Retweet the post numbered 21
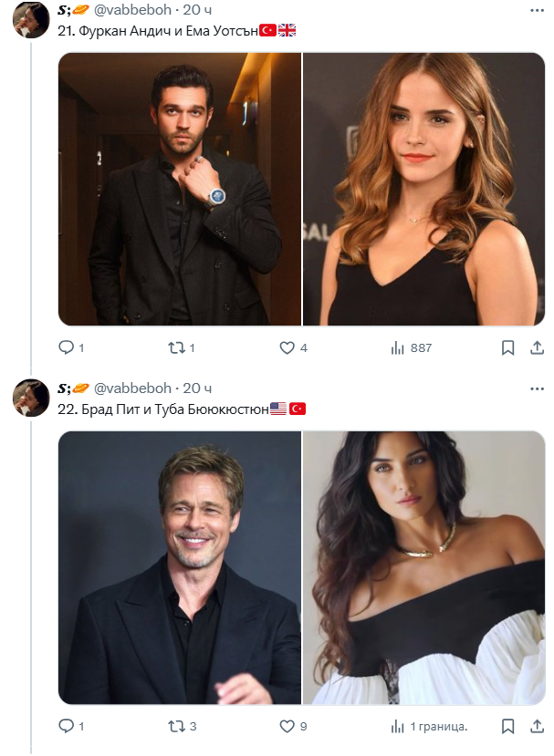 click(x=177, y=347)
